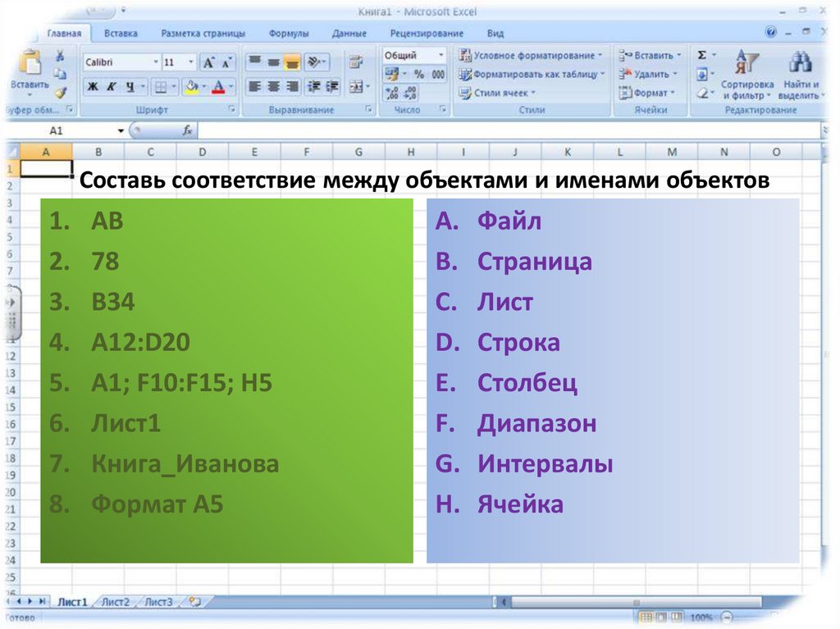Open Найти и выделить menu

pyautogui.click(x=801, y=75)
